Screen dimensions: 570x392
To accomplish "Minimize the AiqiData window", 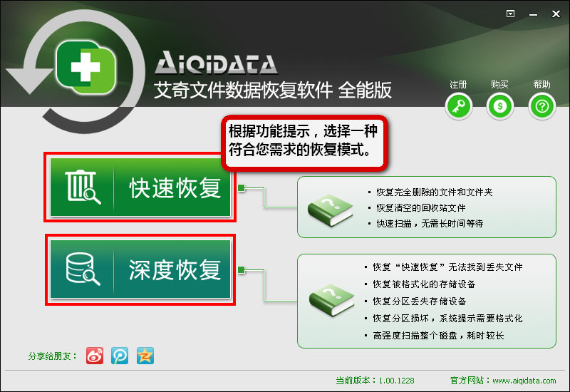I will click(x=533, y=14).
